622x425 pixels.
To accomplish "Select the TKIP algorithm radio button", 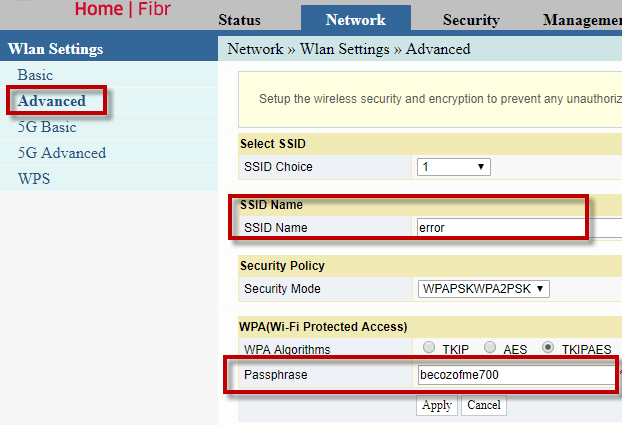I will (x=429, y=347).
